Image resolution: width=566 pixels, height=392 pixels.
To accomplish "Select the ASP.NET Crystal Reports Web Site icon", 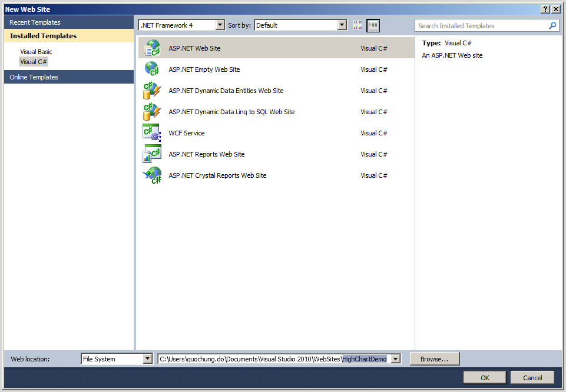I will pos(152,175).
